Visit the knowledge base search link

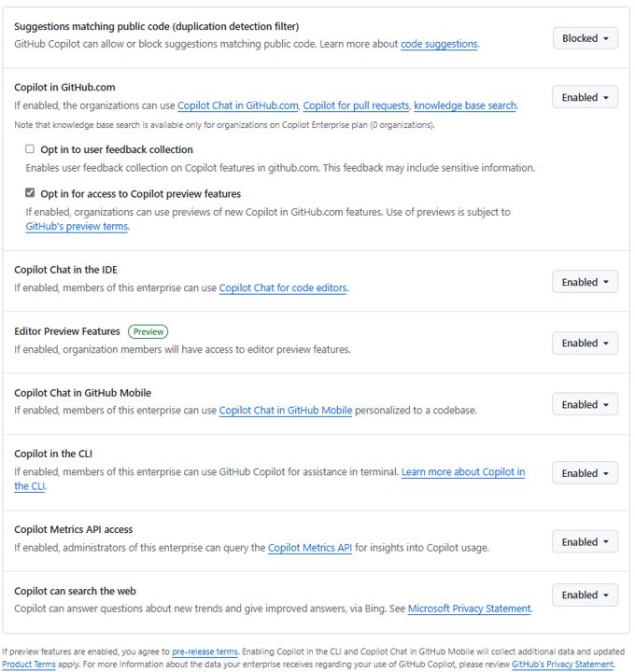click(465, 105)
